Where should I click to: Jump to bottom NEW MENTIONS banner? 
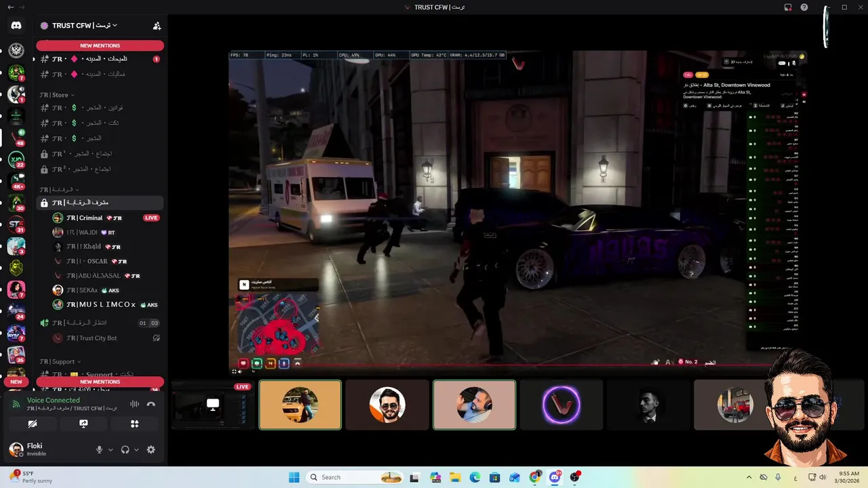(x=100, y=382)
